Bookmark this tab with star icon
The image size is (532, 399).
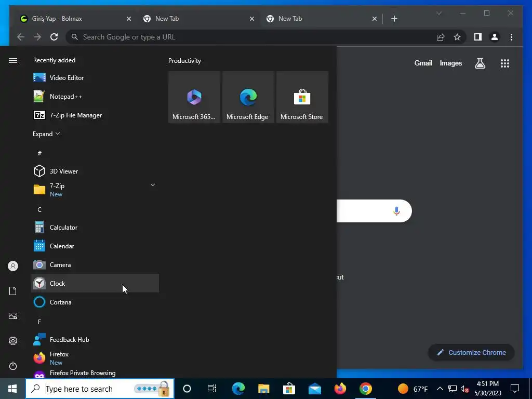pos(457,37)
